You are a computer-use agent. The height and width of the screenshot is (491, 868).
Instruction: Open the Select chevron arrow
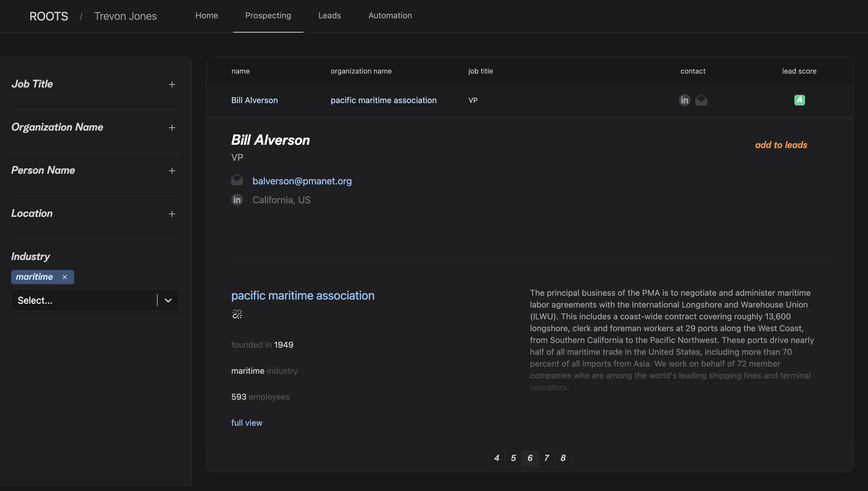pyautogui.click(x=169, y=300)
